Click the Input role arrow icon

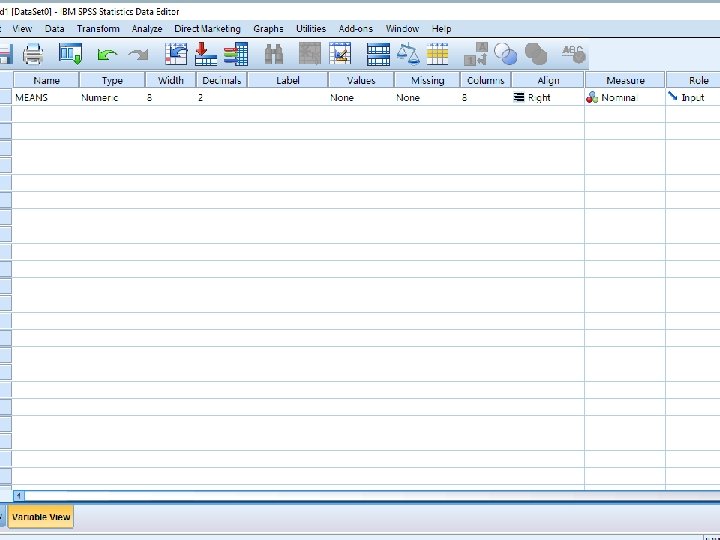673,96
